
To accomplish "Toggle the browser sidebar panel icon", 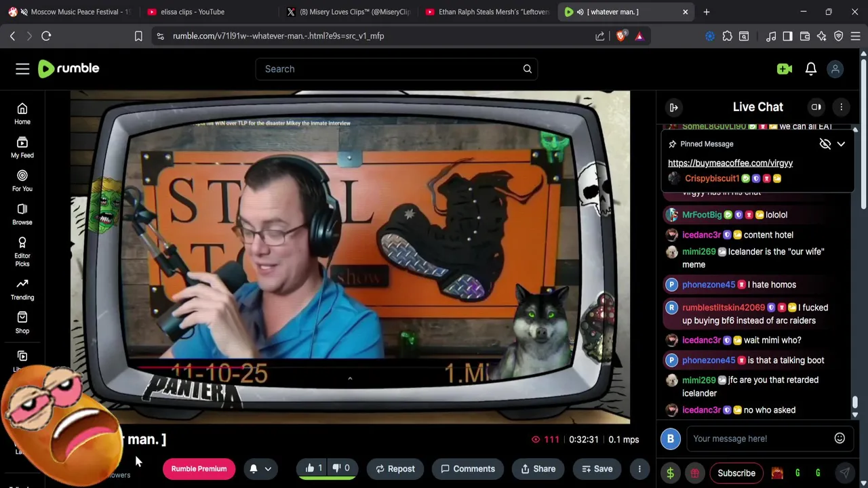I will (787, 36).
